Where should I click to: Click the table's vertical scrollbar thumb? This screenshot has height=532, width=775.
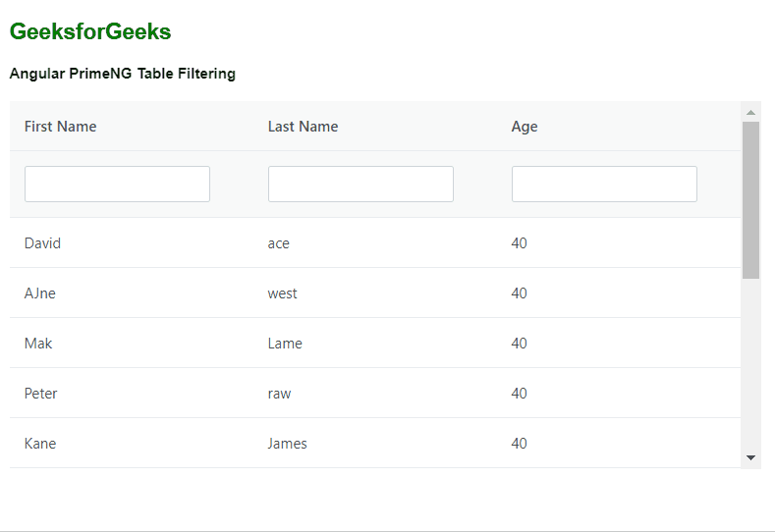(751, 200)
